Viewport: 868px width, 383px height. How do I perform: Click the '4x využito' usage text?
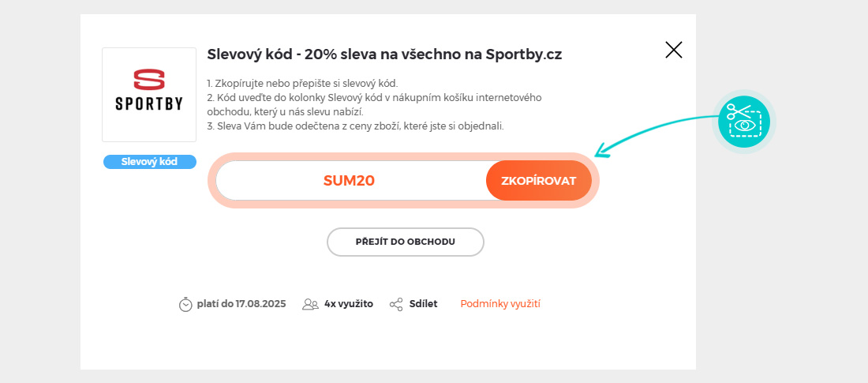348,303
